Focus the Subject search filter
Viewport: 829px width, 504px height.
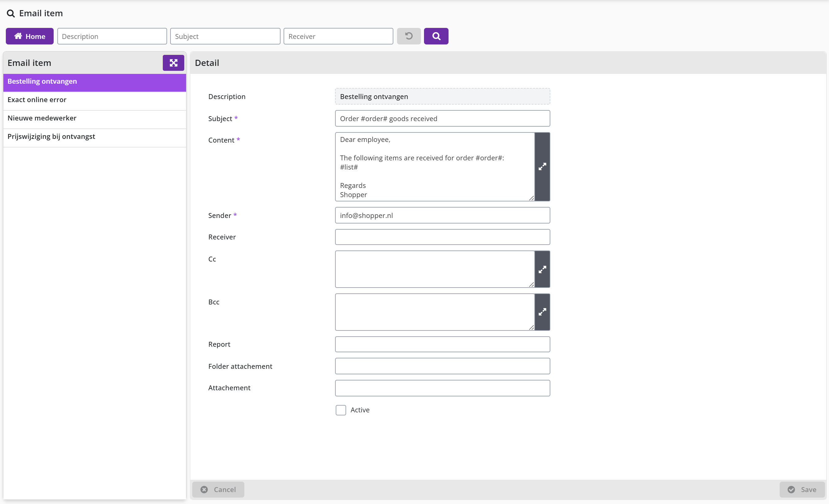pyautogui.click(x=225, y=36)
